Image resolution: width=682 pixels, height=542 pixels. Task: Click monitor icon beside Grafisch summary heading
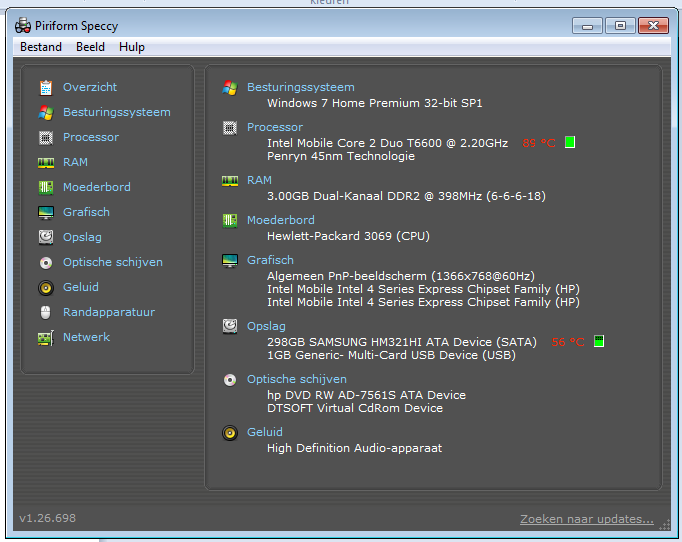(x=230, y=261)
